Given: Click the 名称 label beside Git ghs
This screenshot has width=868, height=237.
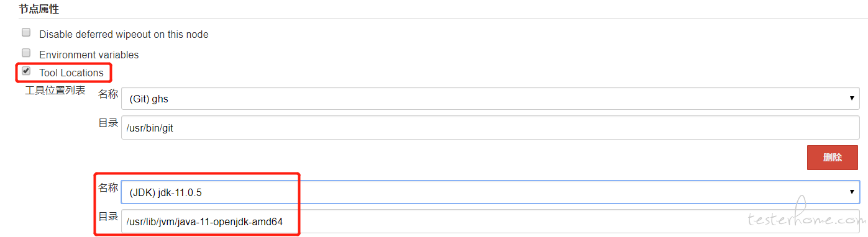Looking at the screenshot, I should 108,94.
